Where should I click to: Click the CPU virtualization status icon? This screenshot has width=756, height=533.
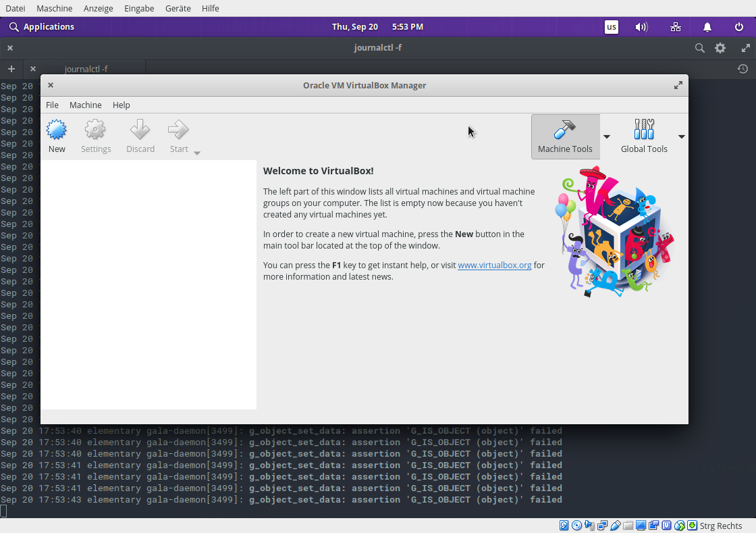pyautogui.click(x=666, y=526)
